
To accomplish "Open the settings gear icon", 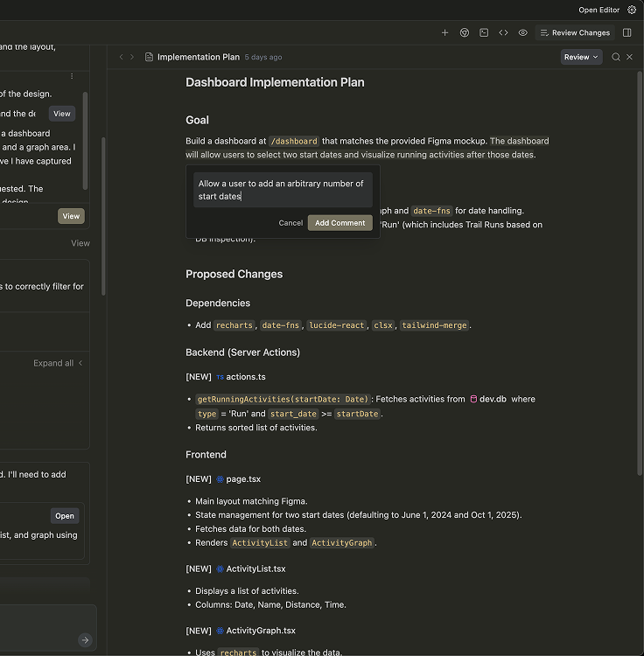I will point(632,10).
